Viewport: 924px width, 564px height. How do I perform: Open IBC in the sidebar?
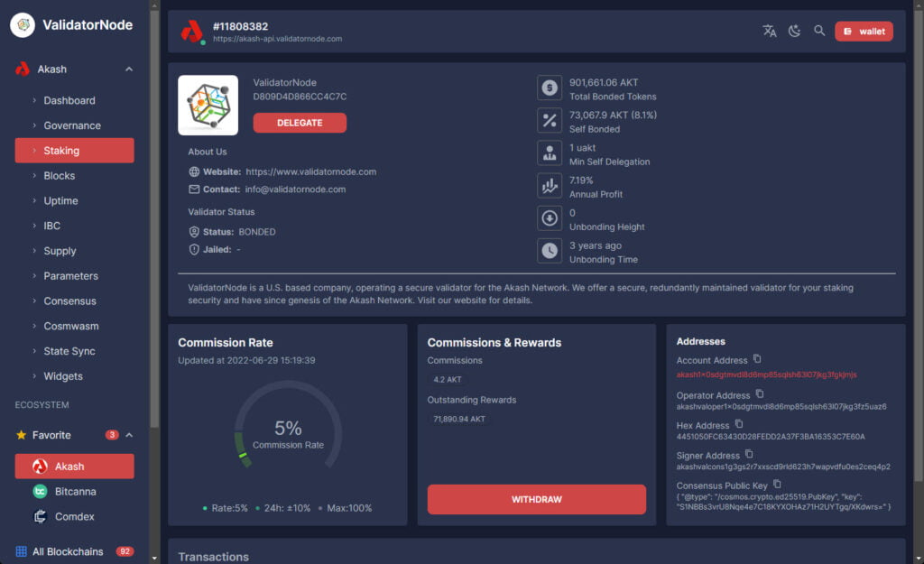(x=74, y=226)
